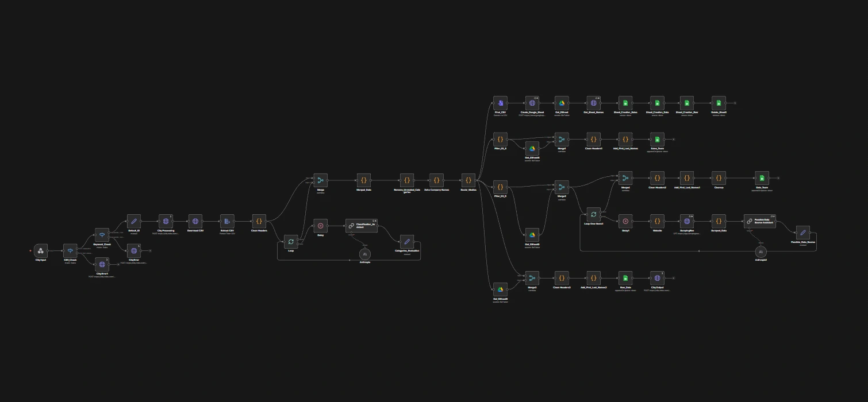Screen dimensions: 868x402
Task: Click the Possible Data Source Assistant node
Action: [759, 221]
